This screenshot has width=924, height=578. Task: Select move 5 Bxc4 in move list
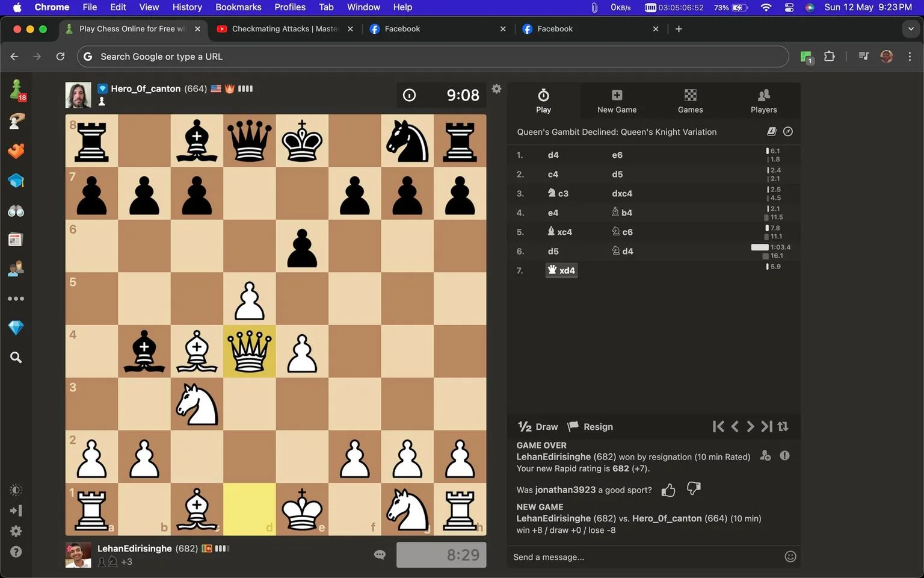(559, 232)
